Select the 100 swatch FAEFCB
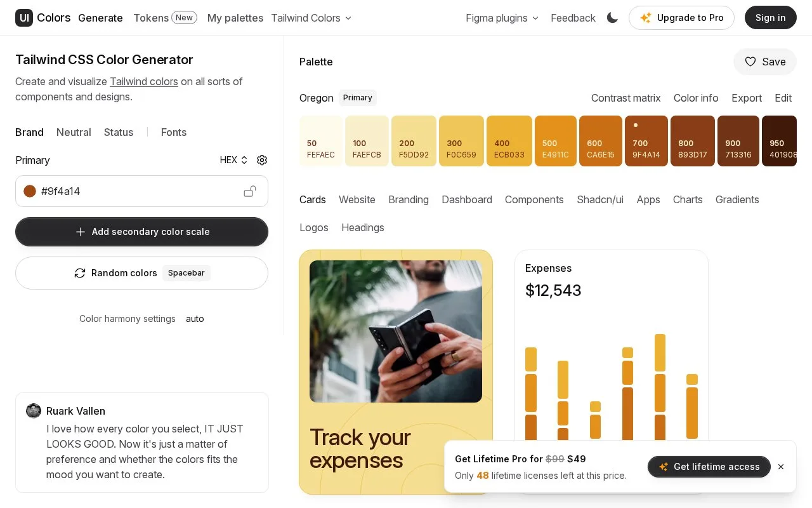The height and width of the screenshot is (508, 812). [367, 141]
